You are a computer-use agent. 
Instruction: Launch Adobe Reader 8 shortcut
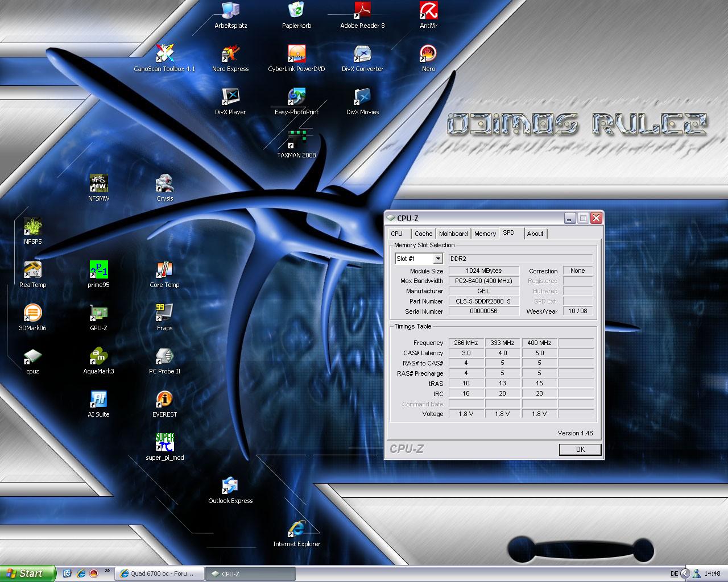coord(362,15)
